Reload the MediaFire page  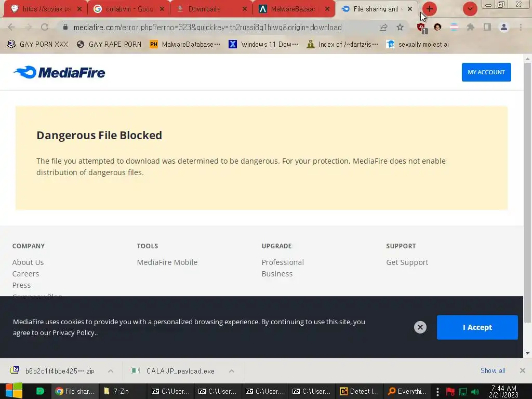[45, 27]
